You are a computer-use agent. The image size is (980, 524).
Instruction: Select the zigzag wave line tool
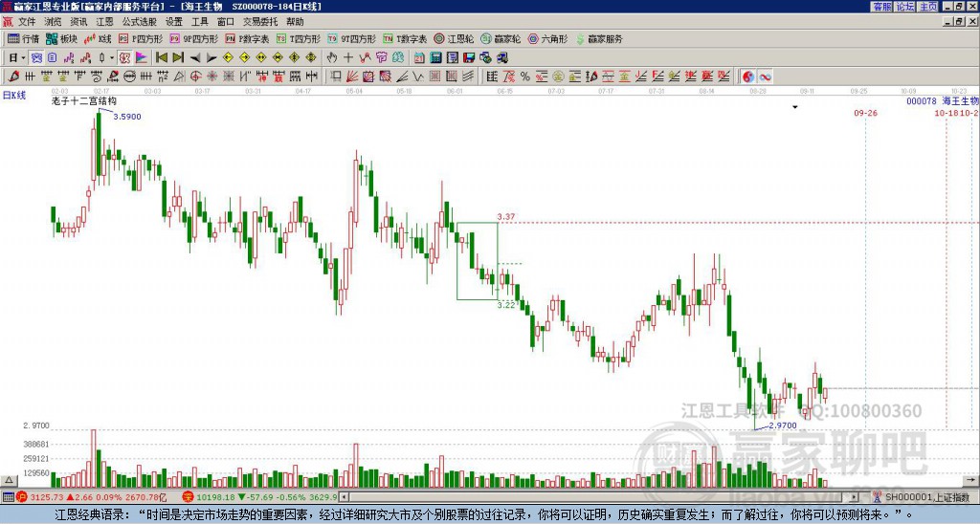(x=419, y=76)
